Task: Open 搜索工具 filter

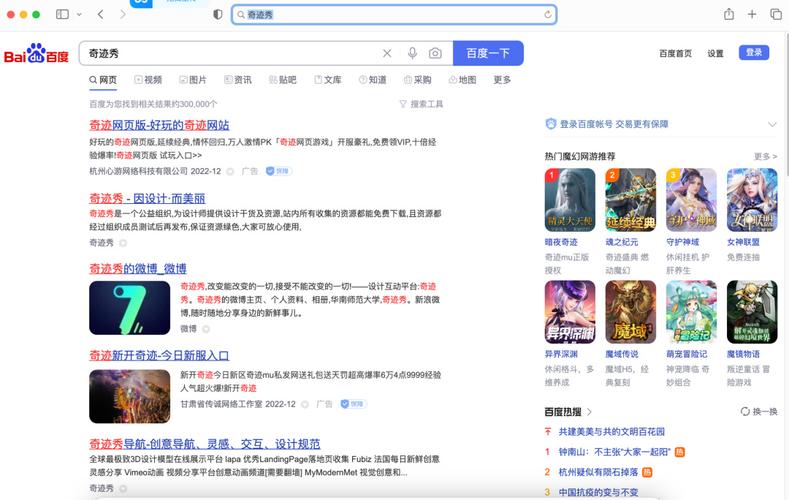Action: 421,104
